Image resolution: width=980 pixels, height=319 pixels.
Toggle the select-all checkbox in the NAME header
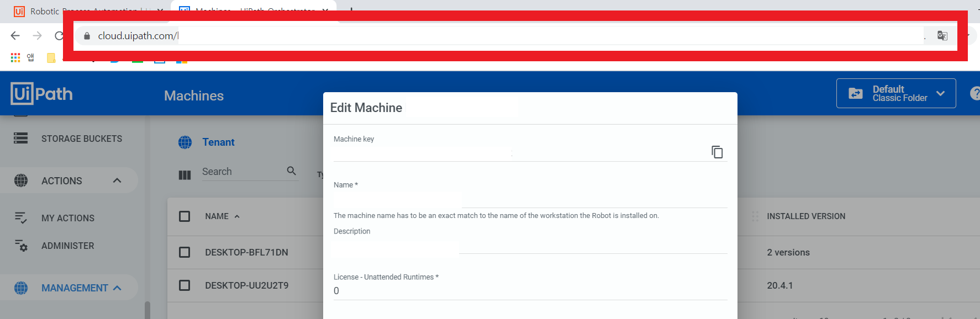[185, 216]
